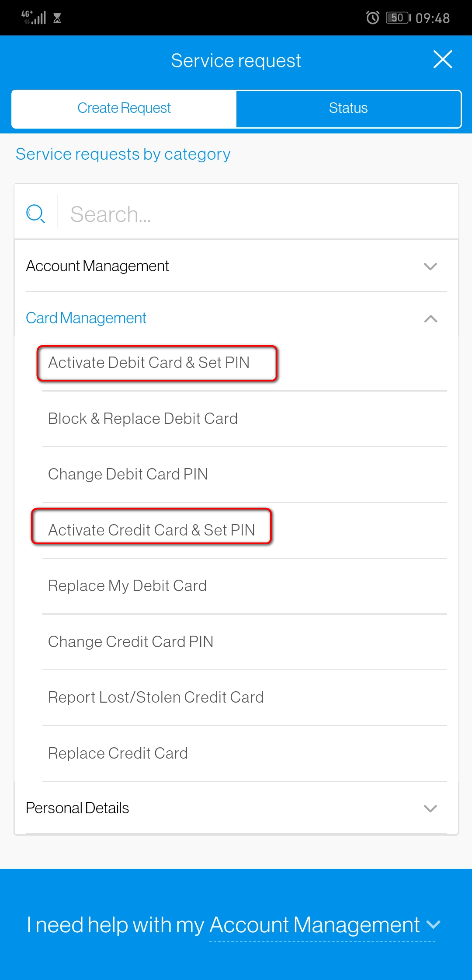Viewport: 472px width, 980px height.
Task: Select the Create Request tab
Action: click(124, 108)
